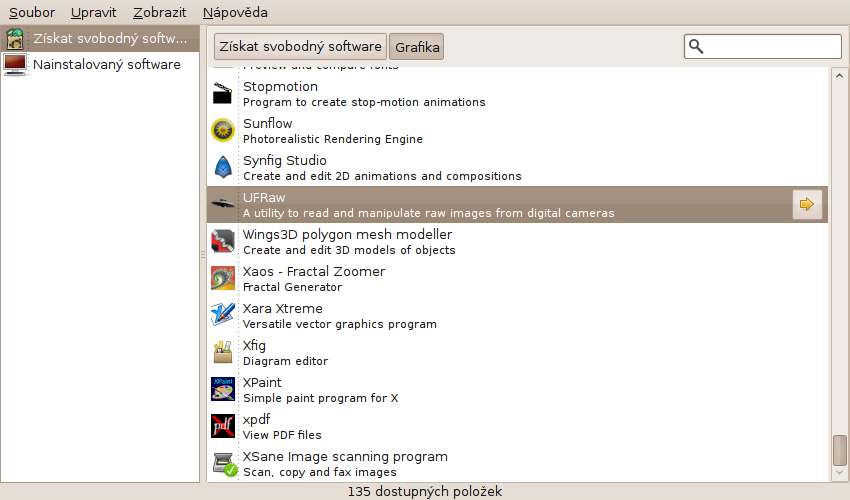Click the XSane scanner icon
This screenshot has width=850, height=500.
click(223, 464)
